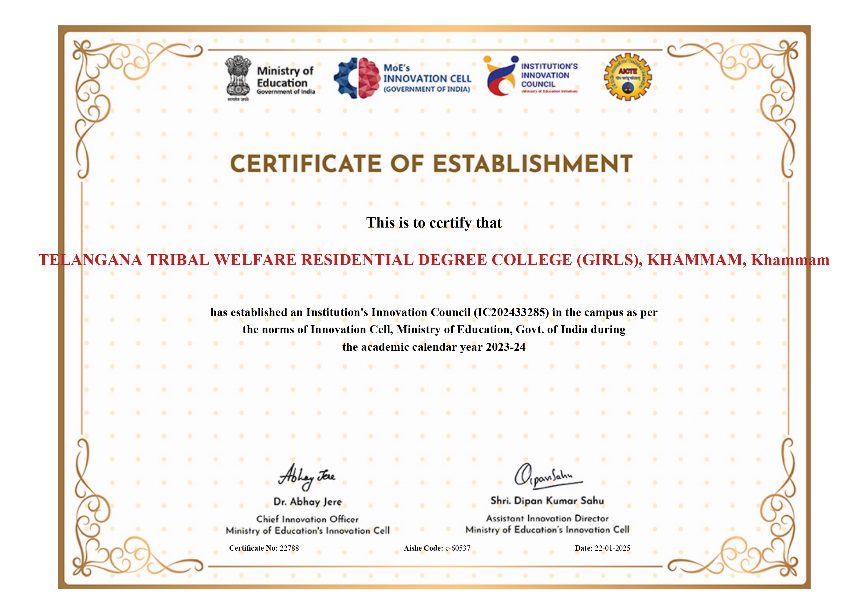Screen dimensions: 868x614
Task: Click "Aishe Code: c-60537"
Action: tap(437, 548)
